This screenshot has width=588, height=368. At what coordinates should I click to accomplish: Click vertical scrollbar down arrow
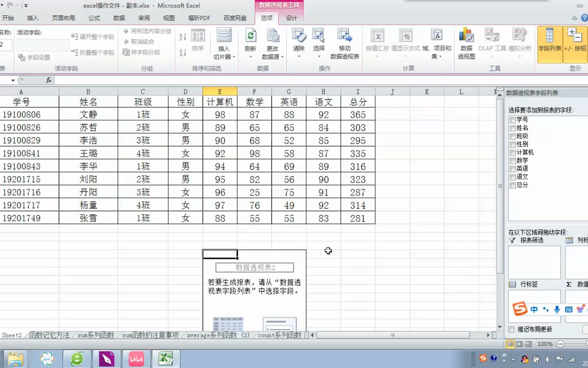click(x=500, y=327)
